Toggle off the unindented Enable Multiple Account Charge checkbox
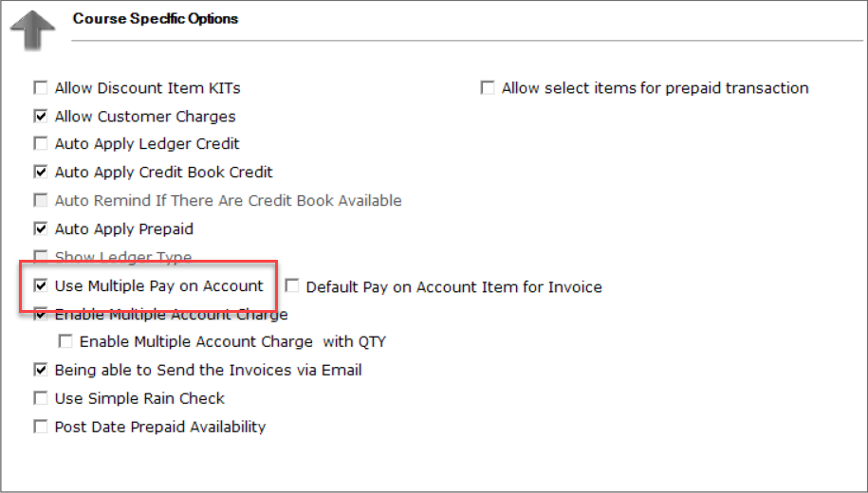Viewport: 868px width, 493px height. [41, 314]
